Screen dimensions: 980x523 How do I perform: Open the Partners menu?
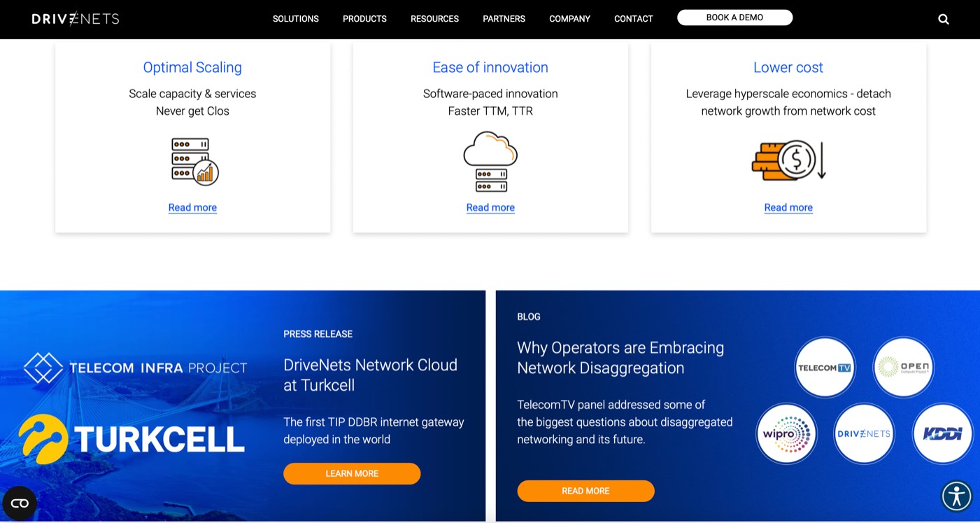(x=504, y=19)
